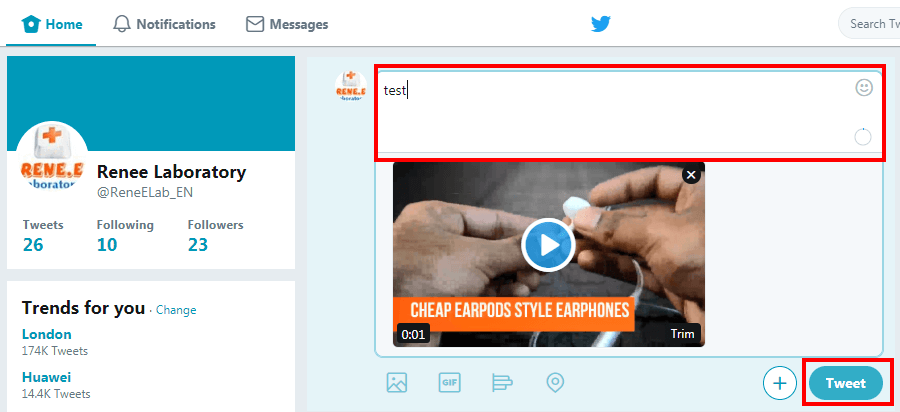Open the Notifications tab

[x=164, y=23]
